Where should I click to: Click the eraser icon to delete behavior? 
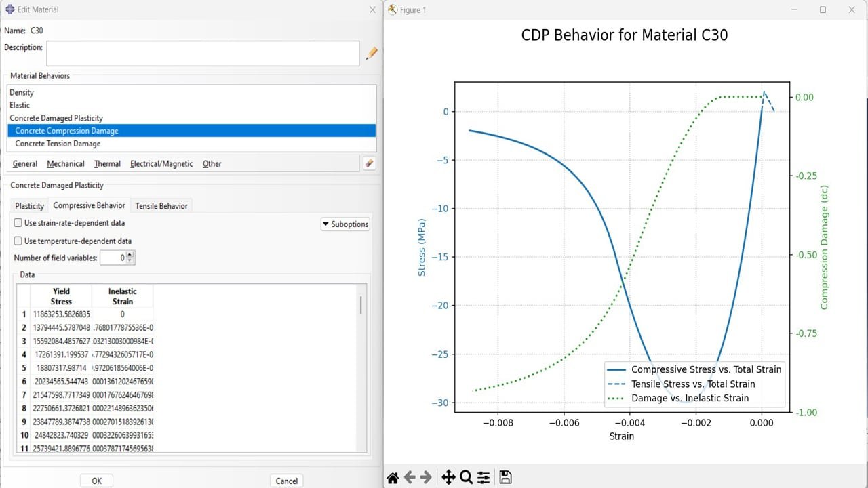(369, 163)
